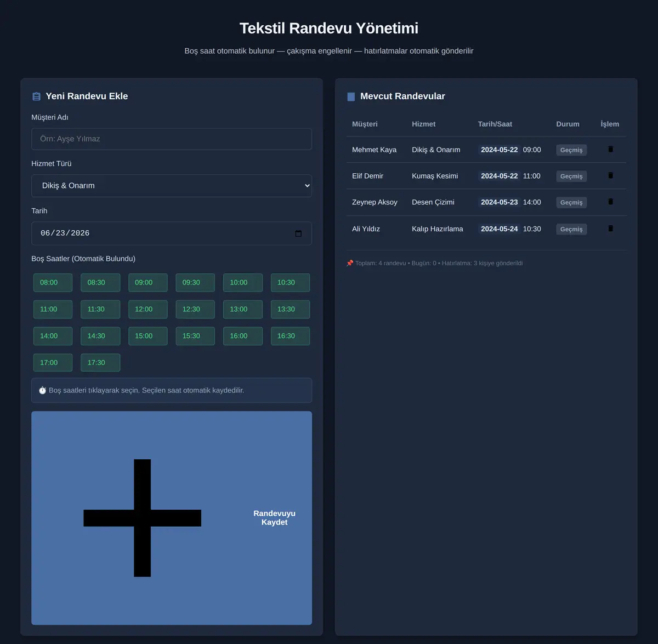Screen dimensions: 658x644
Task: Delete Mehmet Kaya's appointment with trash icon
Action: click(610, 149)
